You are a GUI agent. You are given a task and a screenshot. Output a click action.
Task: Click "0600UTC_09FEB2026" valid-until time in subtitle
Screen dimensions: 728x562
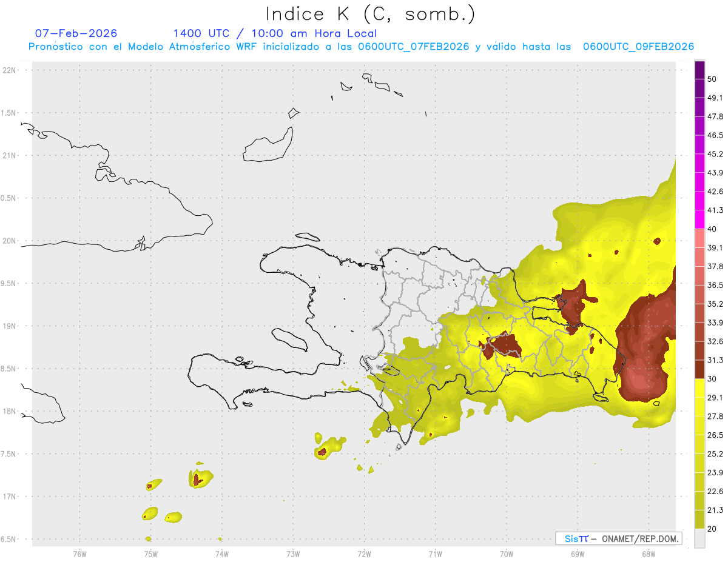click(x=638, y=47)
